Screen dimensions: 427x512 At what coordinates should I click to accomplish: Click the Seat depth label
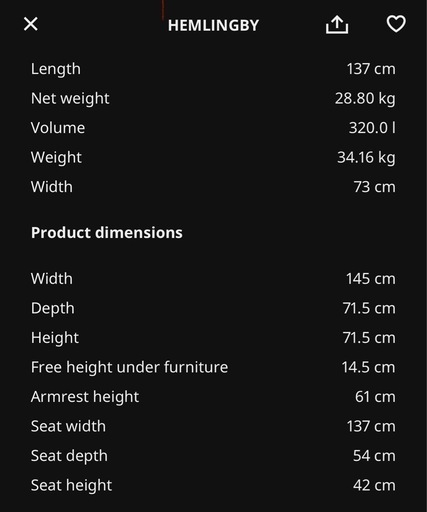[69, 456]
